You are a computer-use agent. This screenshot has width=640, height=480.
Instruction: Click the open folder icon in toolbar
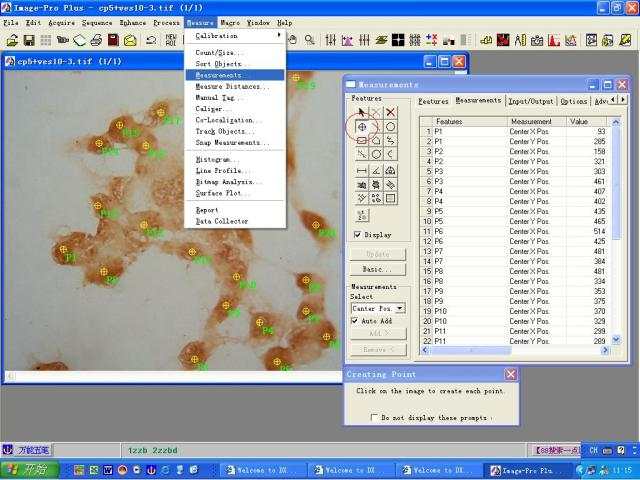pyautogui.click(x=12, y=40)
